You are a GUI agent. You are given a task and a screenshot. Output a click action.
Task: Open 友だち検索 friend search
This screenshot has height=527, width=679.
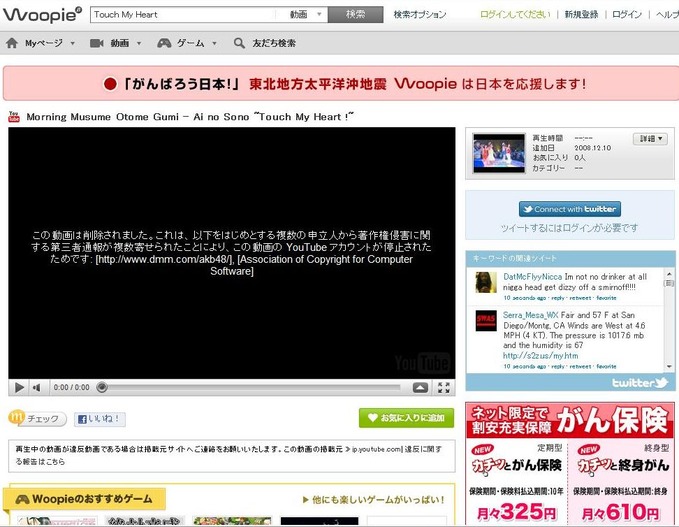(274, 43)
